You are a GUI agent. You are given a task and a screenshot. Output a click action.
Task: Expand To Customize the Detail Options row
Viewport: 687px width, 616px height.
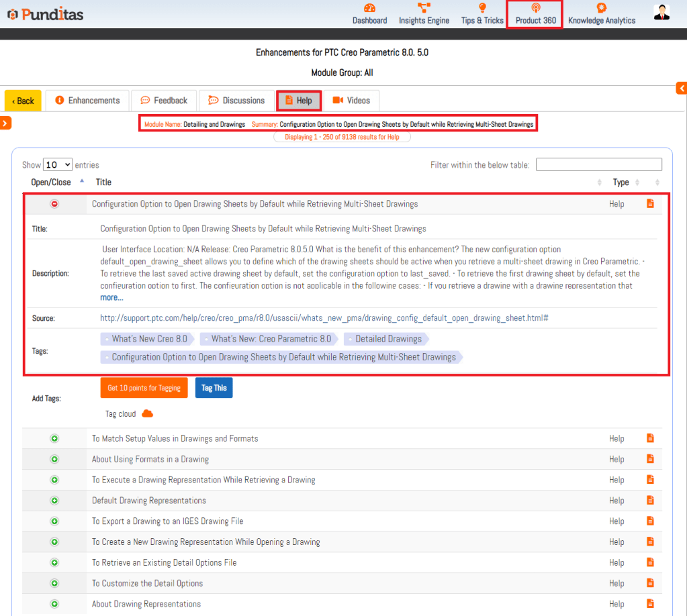pyautogui.click(x=55, y=583)
